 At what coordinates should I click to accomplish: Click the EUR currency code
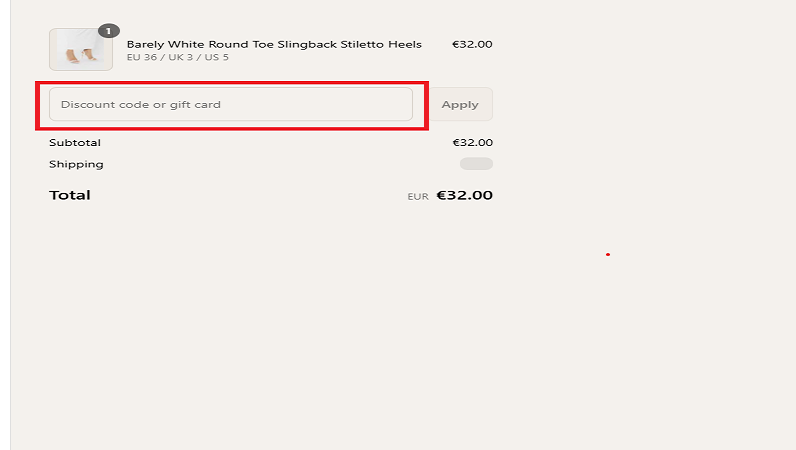click(x=418, y=197)
